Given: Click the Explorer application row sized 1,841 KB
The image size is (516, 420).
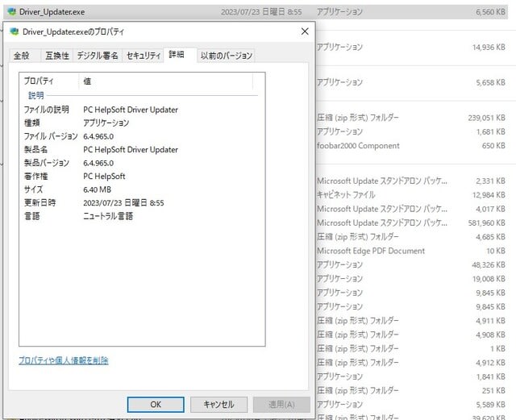Looking at the screenshot, I should (x=411, y=376).
